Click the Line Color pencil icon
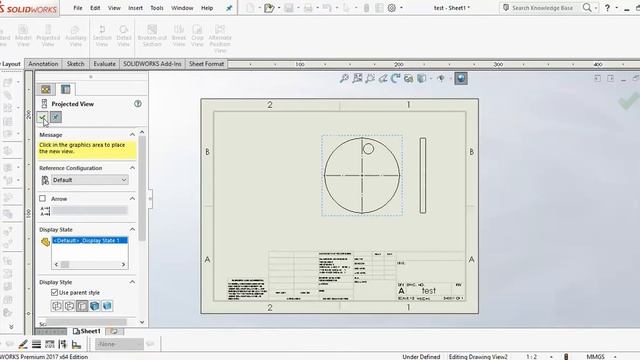The image size is (640, 360). [23, 344]
